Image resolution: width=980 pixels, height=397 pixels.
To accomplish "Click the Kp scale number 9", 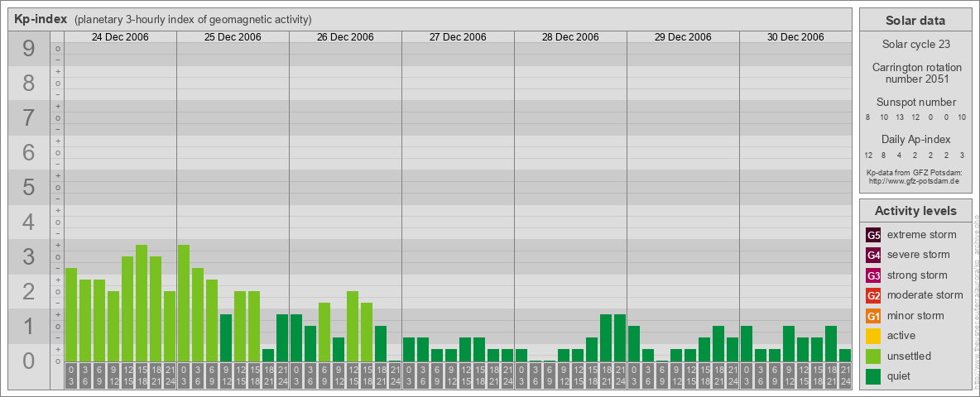I will tap(28, 49).
